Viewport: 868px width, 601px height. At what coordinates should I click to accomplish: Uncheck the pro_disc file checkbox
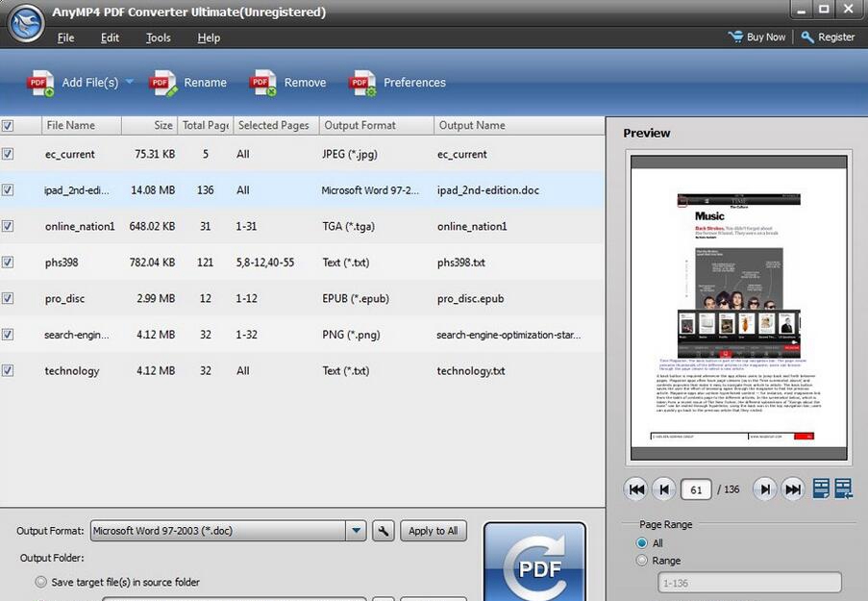click(x=7, y=298)
